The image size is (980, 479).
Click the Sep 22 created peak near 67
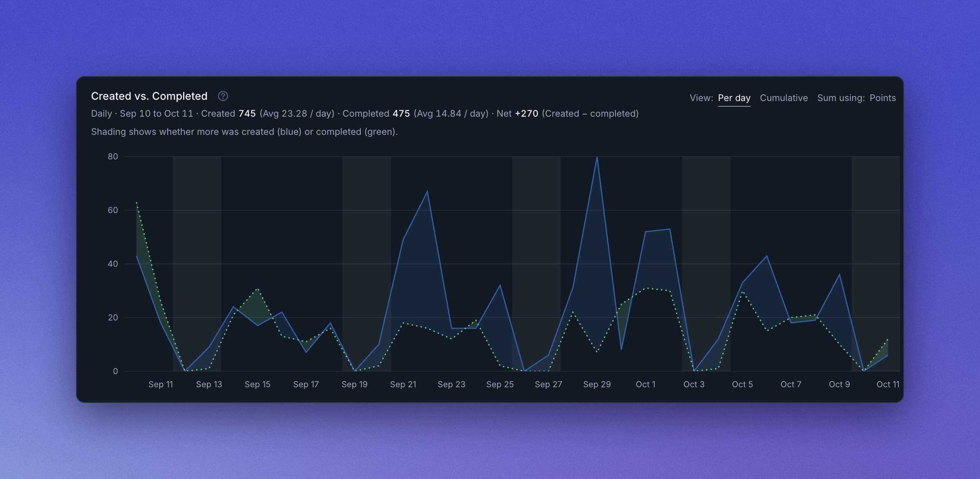[x=427, y=192]
